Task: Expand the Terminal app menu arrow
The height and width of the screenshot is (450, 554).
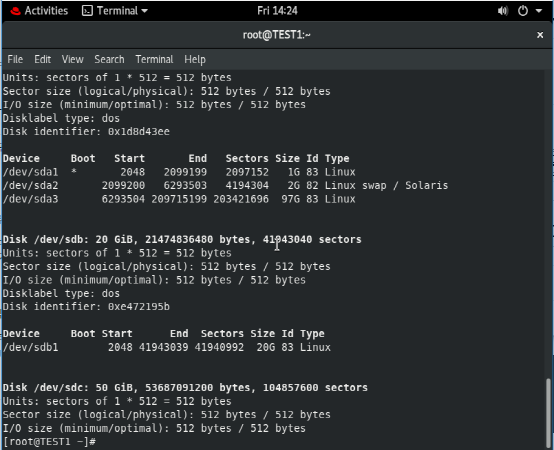Action: (x=145, y=11)
